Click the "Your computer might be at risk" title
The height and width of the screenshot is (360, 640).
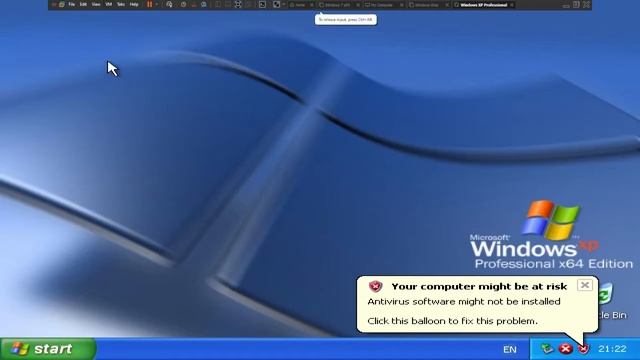479,287
